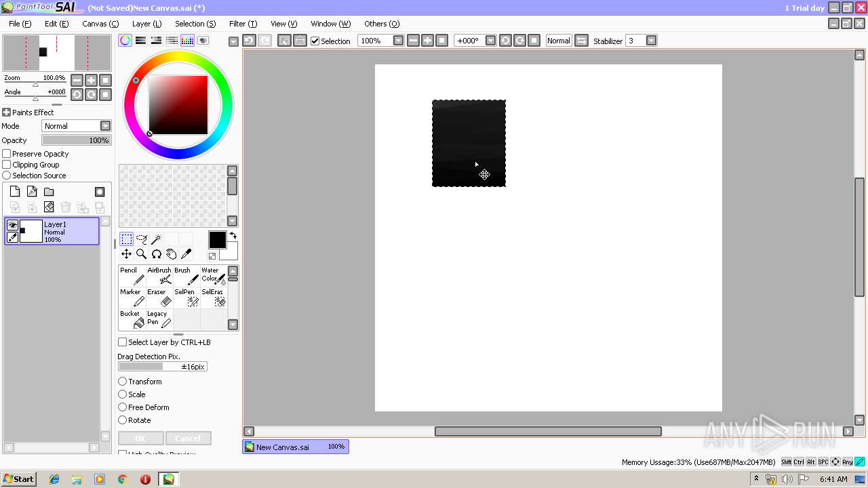Image resolution: width=868 pixels, height=488 pixels.
Task: Open the Layer menu
Action: (146, 24)
